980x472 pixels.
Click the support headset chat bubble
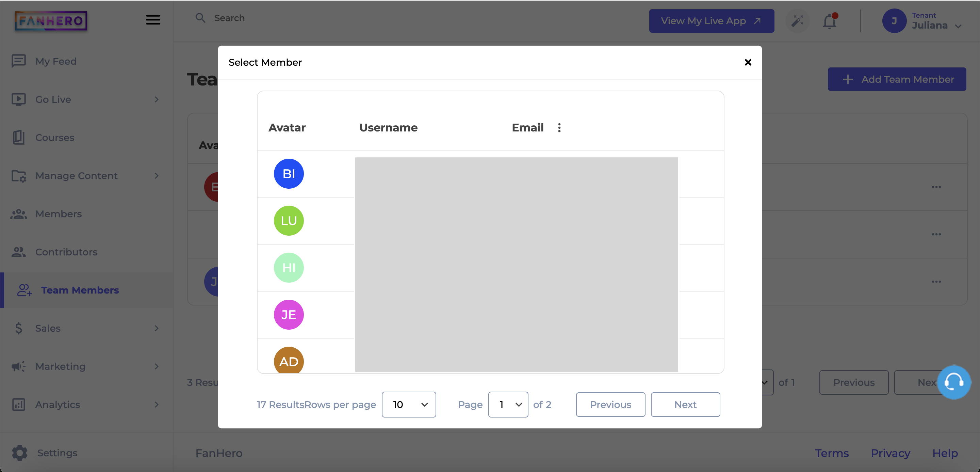click(953, 382)
